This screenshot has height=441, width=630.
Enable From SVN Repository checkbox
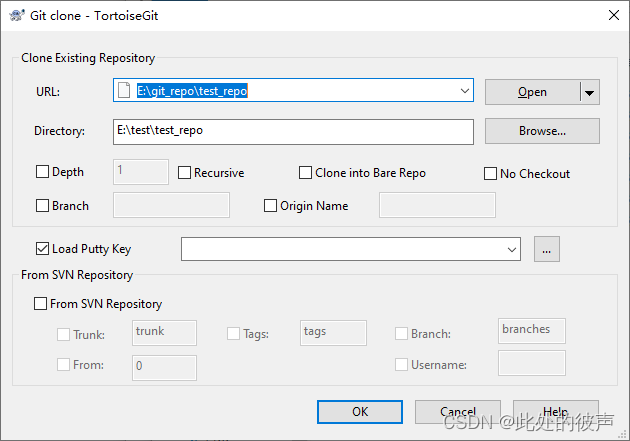[41, 304]
